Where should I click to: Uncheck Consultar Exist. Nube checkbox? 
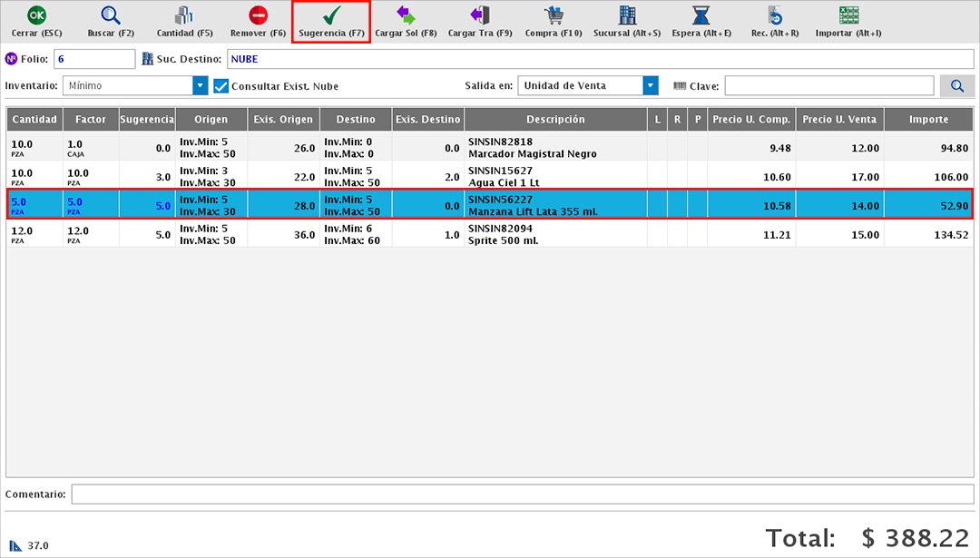click(220, 86)
